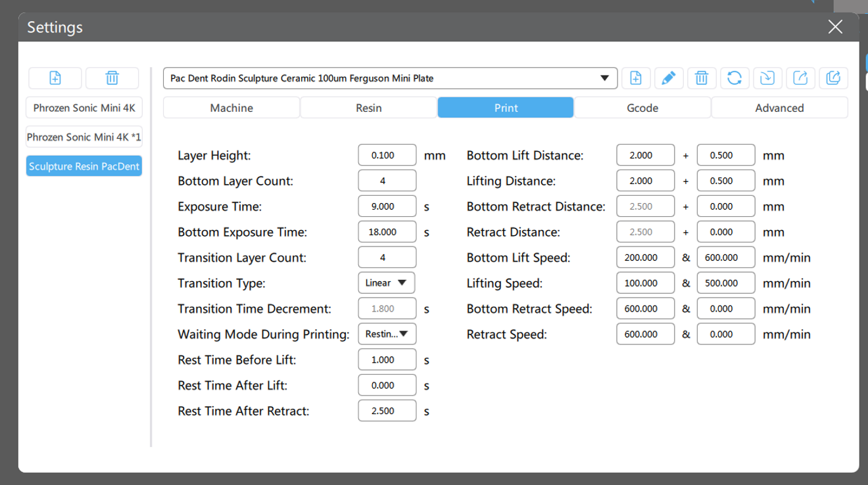Create a new resin profile
868x485 pixels.
click(x=636, y=78)
